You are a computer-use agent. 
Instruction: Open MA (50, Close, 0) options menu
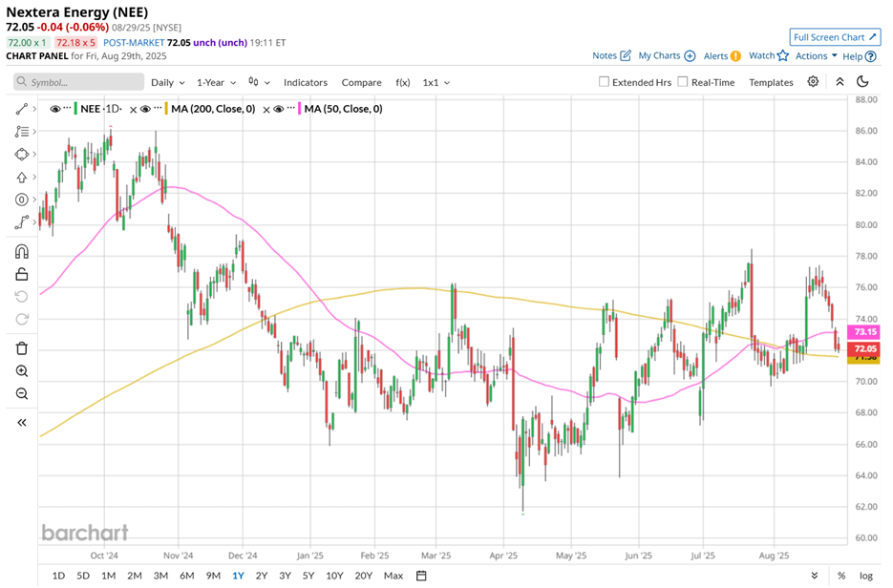291,108
